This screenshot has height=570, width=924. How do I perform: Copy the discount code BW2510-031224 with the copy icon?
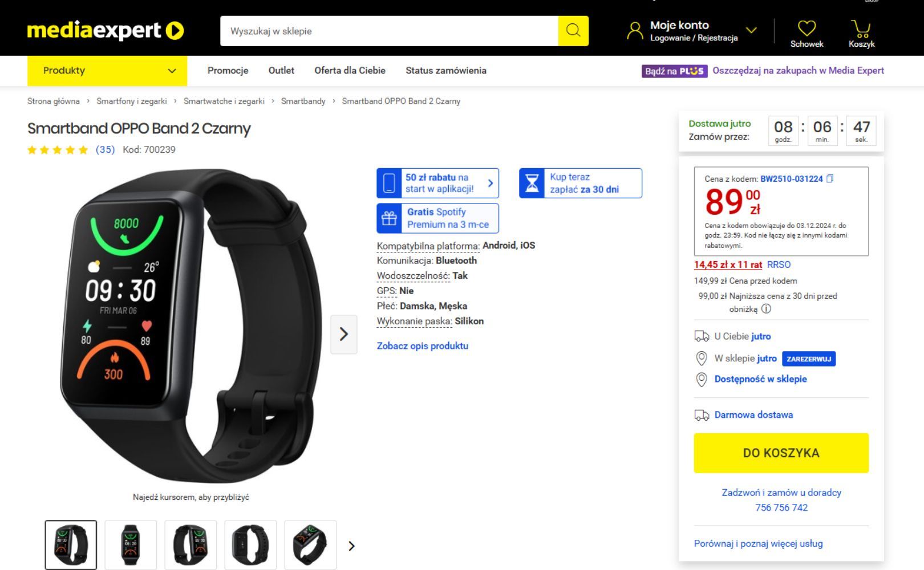[x=830, y=178]
